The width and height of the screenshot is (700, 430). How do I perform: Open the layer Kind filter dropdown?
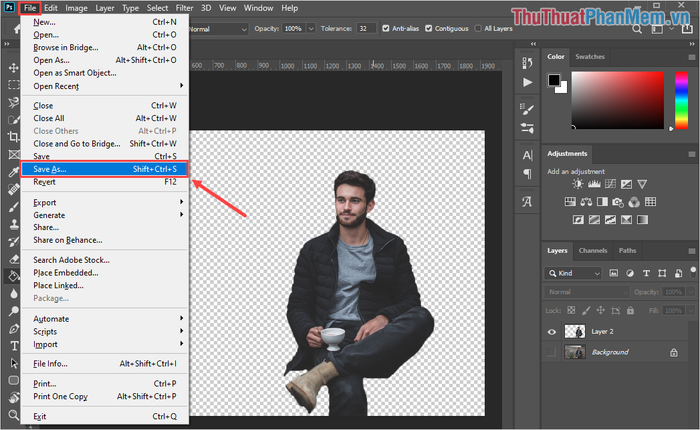point(574,273)
